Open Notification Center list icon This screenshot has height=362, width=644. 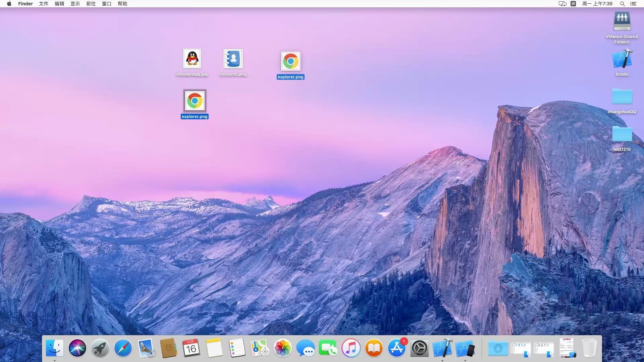pyautogui.click(x=633, y=4)
